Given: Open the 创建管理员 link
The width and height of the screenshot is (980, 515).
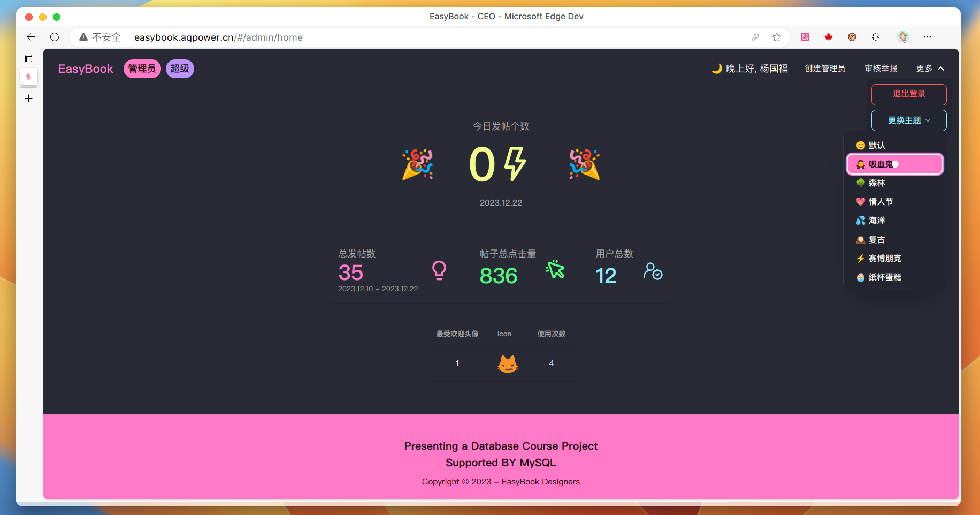Looking at the screenshot, I should 824,69.
